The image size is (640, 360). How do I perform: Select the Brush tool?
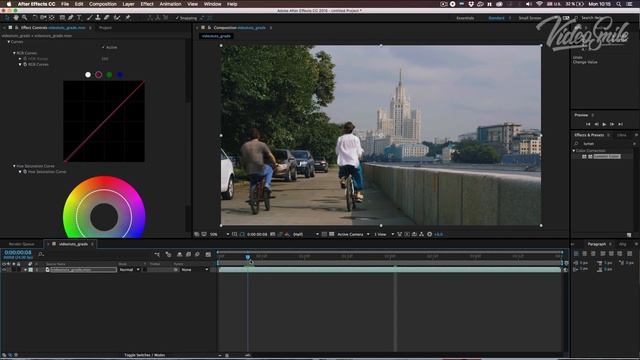89,18
